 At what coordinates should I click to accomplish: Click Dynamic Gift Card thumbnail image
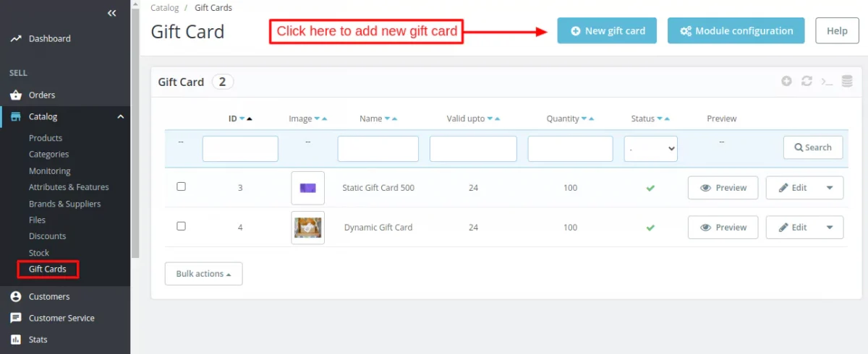(307, 228)
